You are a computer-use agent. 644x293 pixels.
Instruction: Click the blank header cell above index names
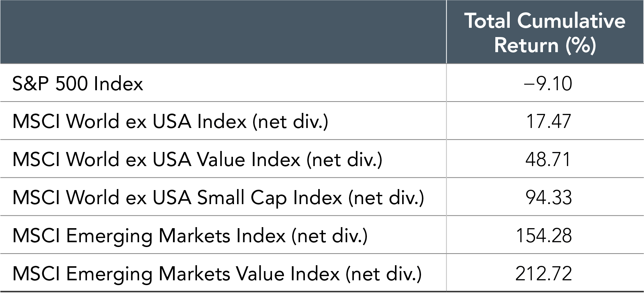223,32
